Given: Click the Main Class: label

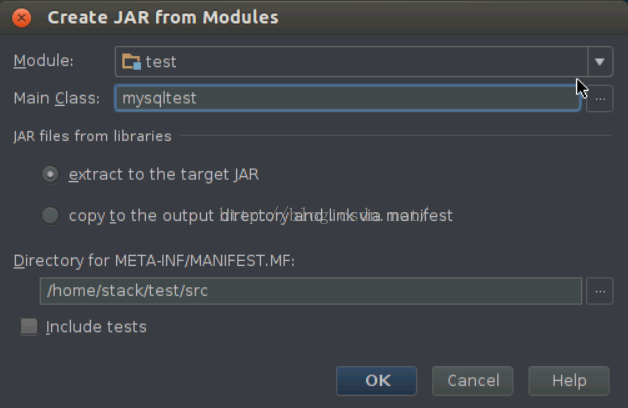Looking at the screenshot, I should click(56, 98).
